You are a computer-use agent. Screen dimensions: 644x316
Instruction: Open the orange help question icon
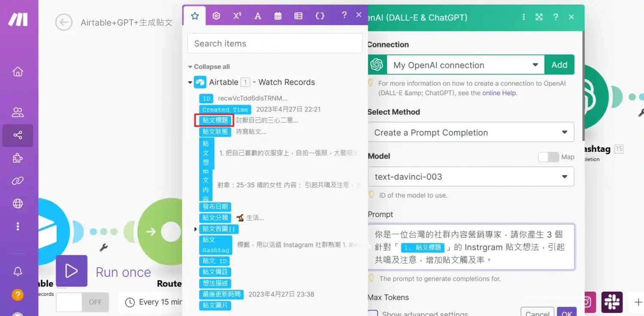(x=18, y=295)
